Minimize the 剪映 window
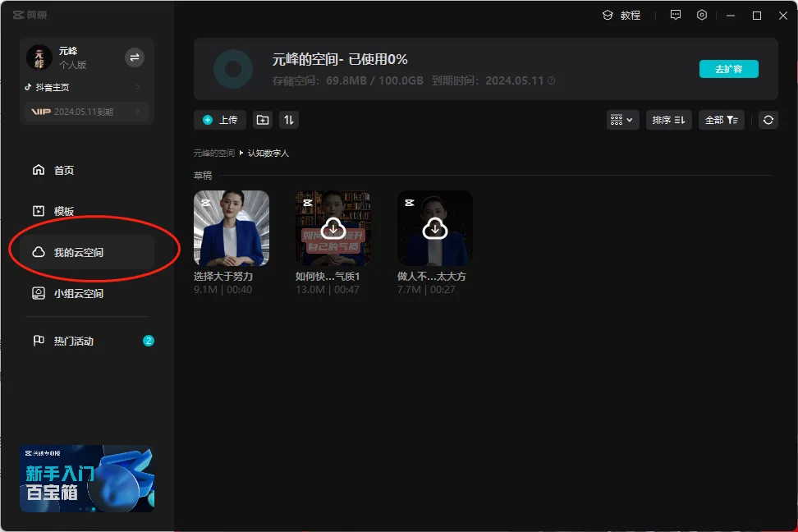The image size is (798, 532). pyautogui.click(x=731, y=16)
